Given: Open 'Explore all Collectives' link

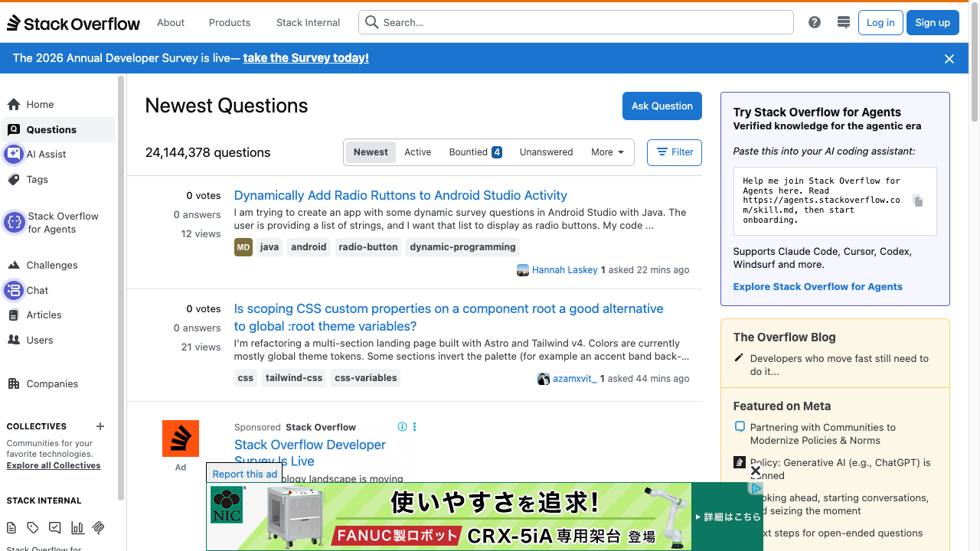Looking at the screenshot, I should (54, 465).
